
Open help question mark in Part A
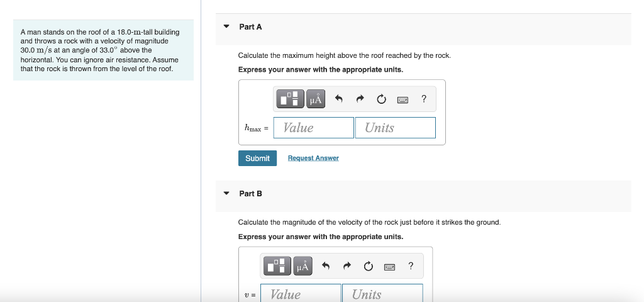424,99
